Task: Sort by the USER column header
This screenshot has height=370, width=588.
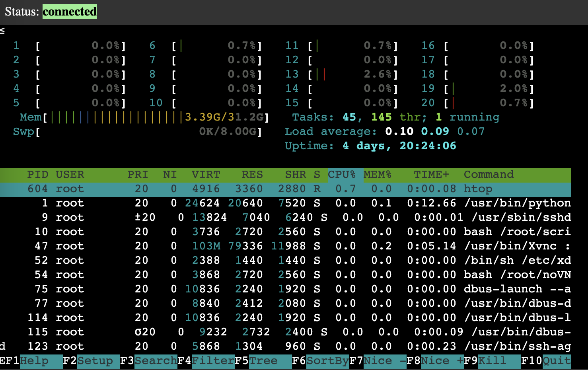Action: [70, 175]
